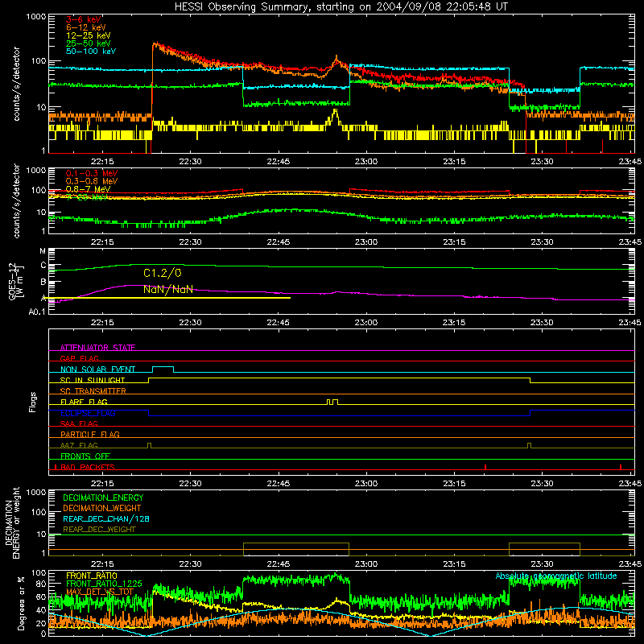
Task: Click the M class tick label in GOES panel
Action: (43, 251)
